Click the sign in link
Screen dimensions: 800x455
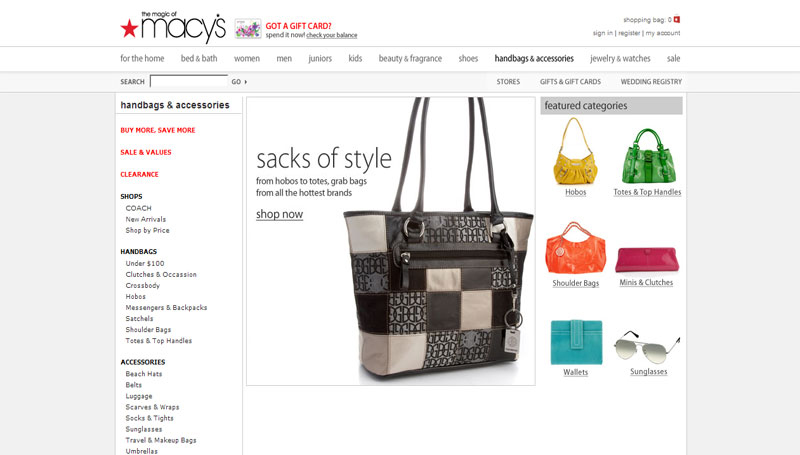603,33
